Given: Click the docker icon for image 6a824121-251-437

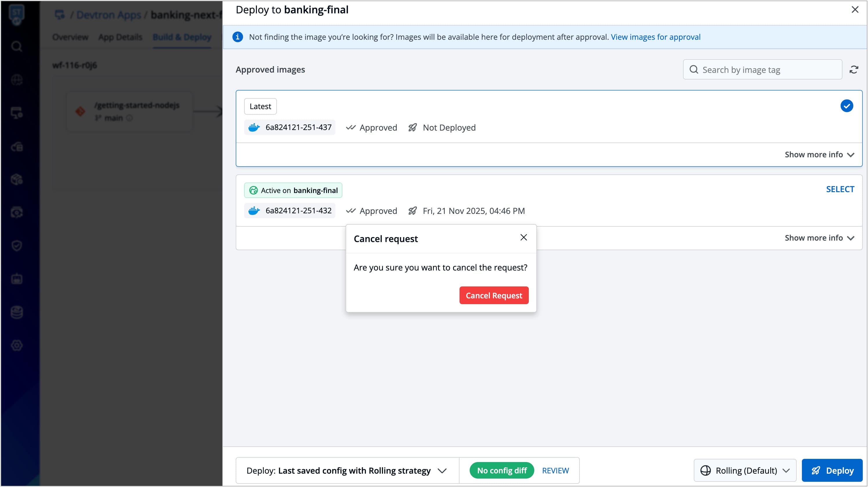Looking at the screenshot, I should [254, 127].
